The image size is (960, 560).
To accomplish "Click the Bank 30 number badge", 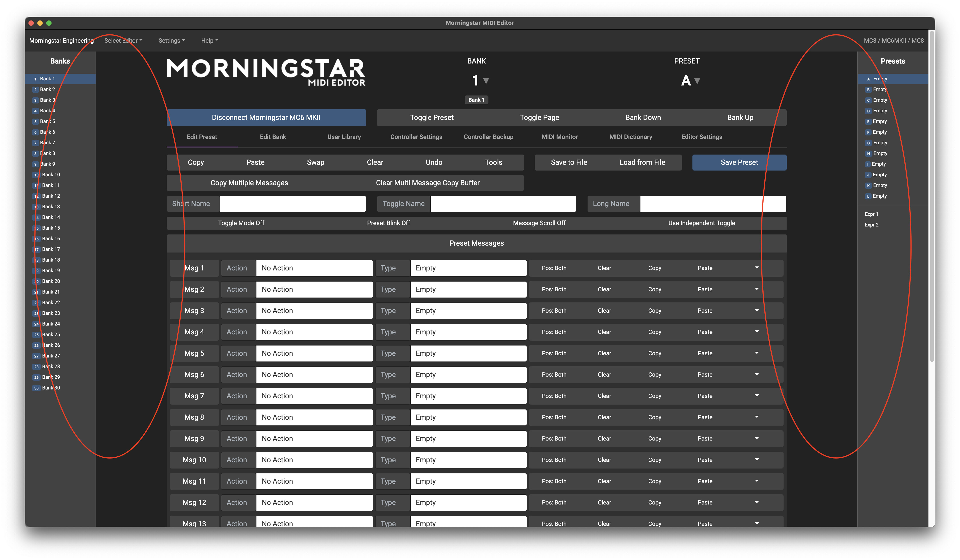I will point(36,388).
